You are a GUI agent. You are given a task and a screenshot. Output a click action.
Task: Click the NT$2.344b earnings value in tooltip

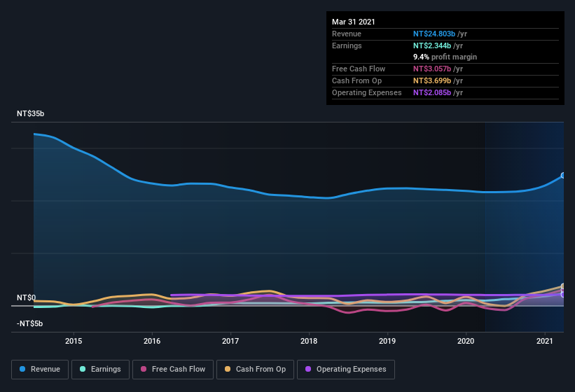point(432,45)
